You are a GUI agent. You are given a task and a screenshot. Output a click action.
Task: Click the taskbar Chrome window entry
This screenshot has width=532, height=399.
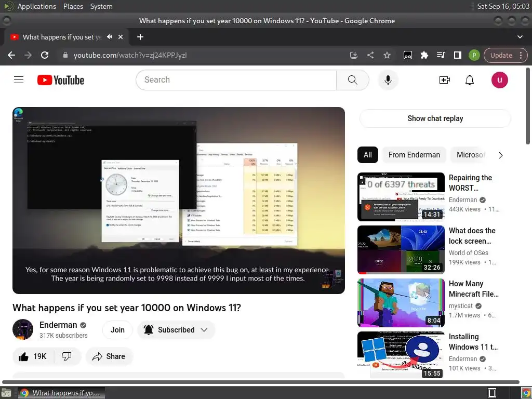point(61,393)
